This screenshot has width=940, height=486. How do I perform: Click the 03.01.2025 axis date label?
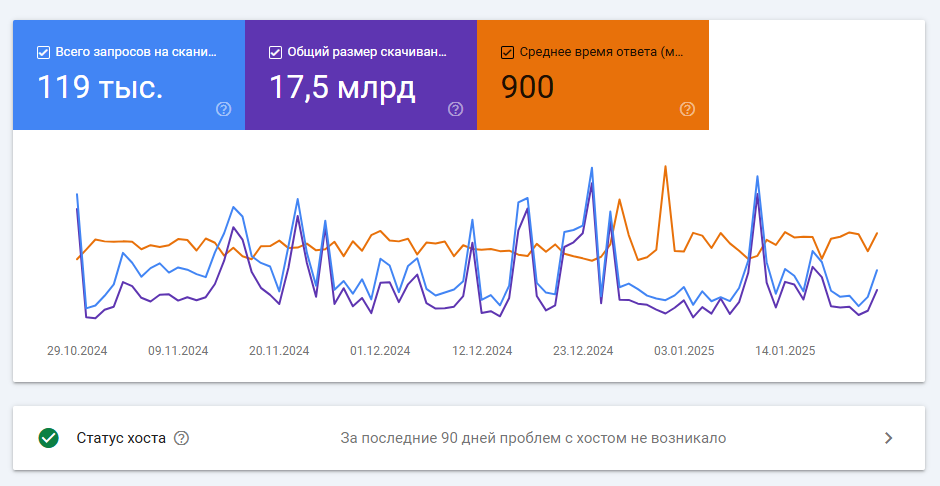click(x=684, y=351)
